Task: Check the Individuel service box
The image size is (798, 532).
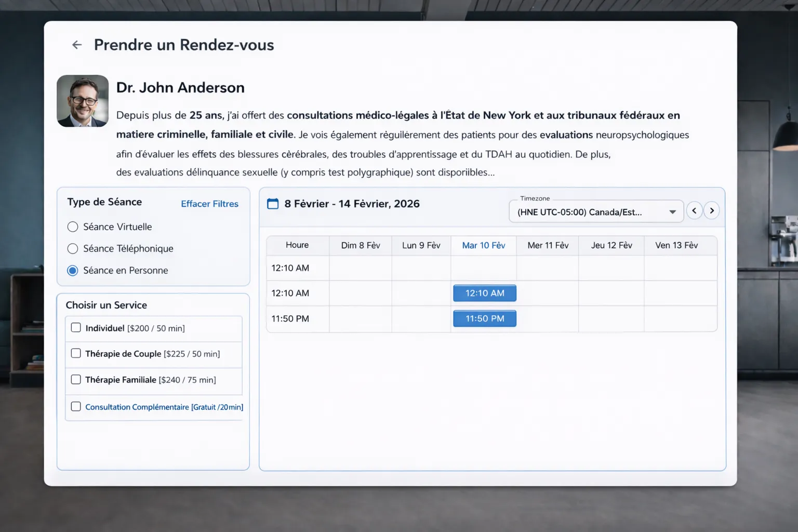Action: 76,328
